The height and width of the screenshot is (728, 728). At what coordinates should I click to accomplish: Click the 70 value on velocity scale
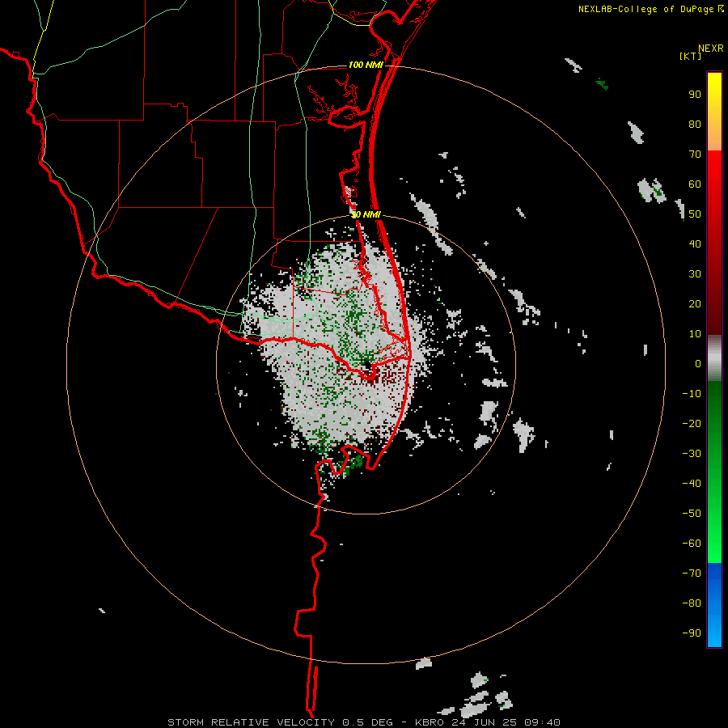click(x=695, y=154)
